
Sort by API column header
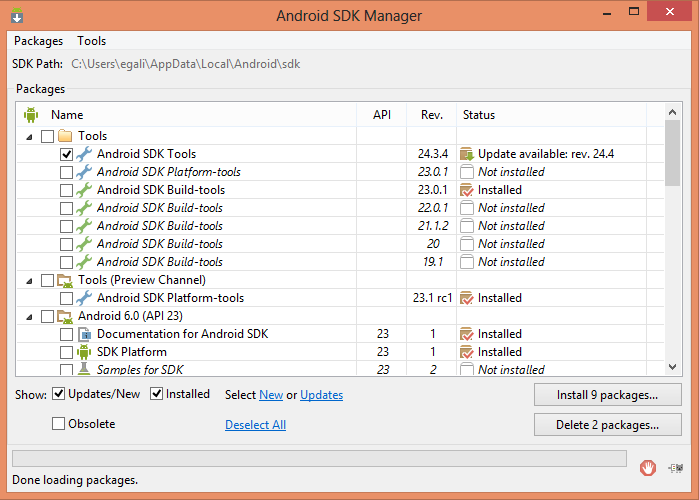pos(382,115)
